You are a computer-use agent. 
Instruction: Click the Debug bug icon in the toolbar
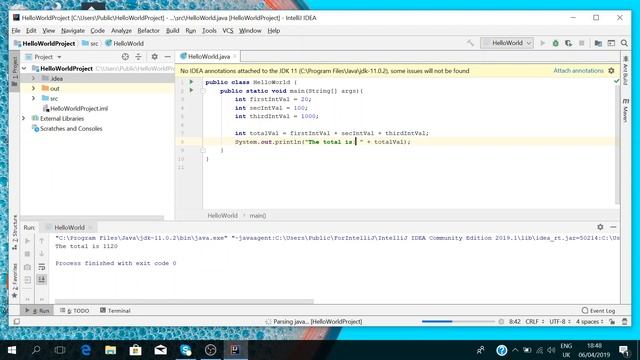[556, 43]
